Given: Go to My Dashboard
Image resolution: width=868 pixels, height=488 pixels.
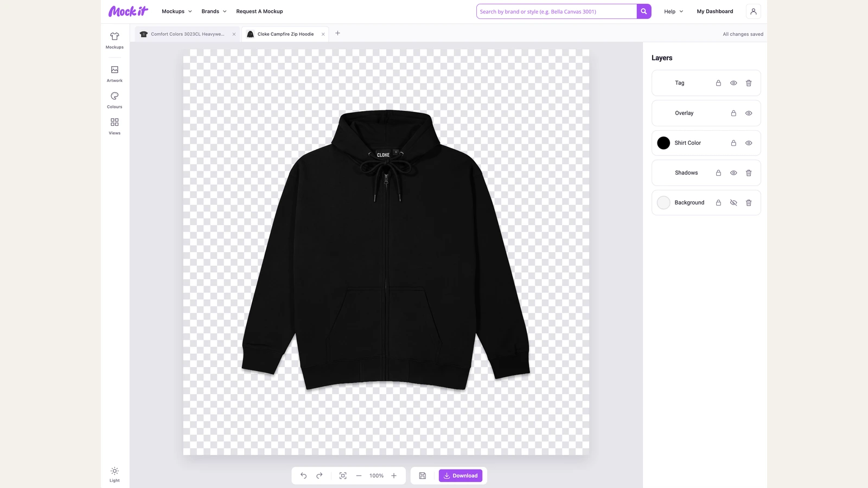Looking at the screenshot, I should click(715, 11).
